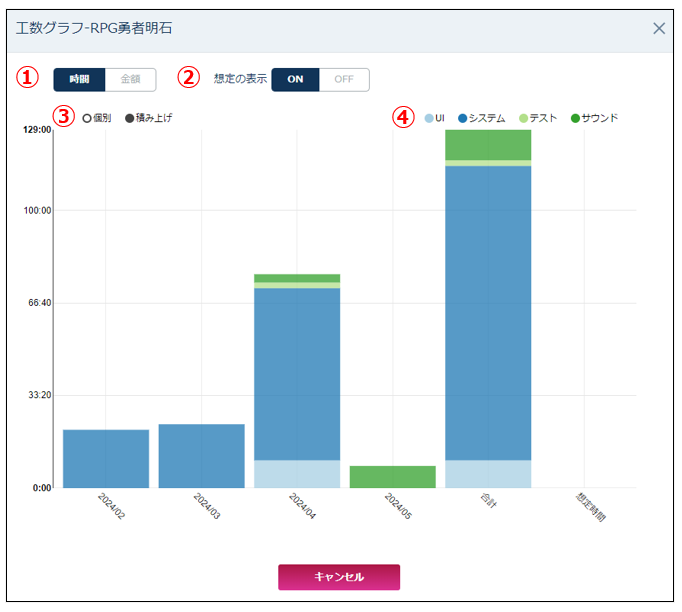Image resolution: width=682 pixels, height=612 pixels.
Task: Click the 2024/03 bar
Action: coord(201,456)
